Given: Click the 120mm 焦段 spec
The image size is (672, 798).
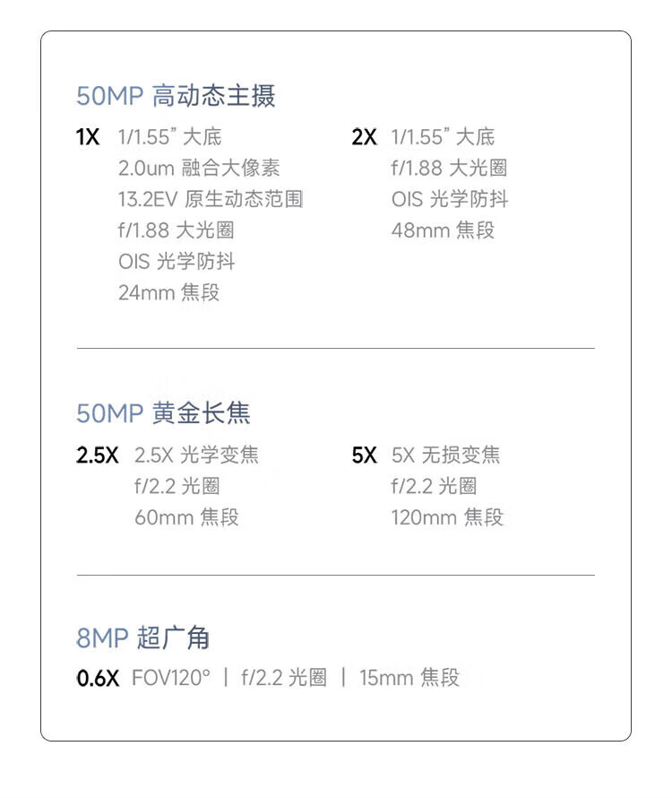Looking at the screenshot, I should click(x=447, y=517).
